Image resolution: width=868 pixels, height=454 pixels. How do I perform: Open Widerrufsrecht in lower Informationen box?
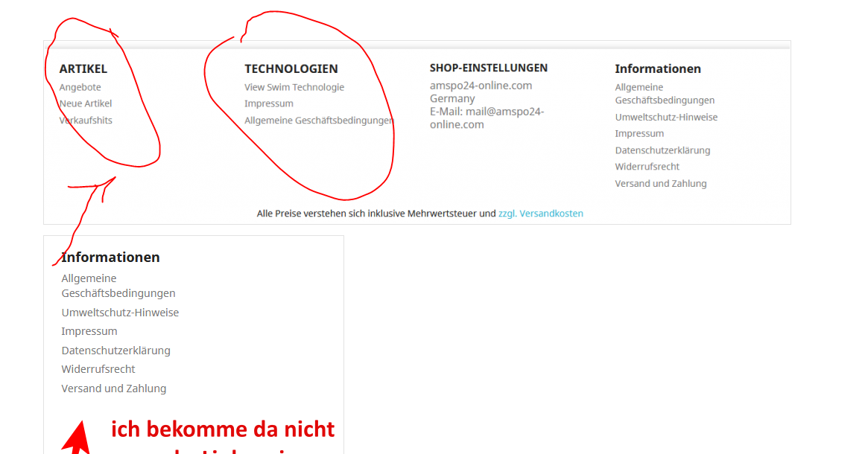(98, 369)
